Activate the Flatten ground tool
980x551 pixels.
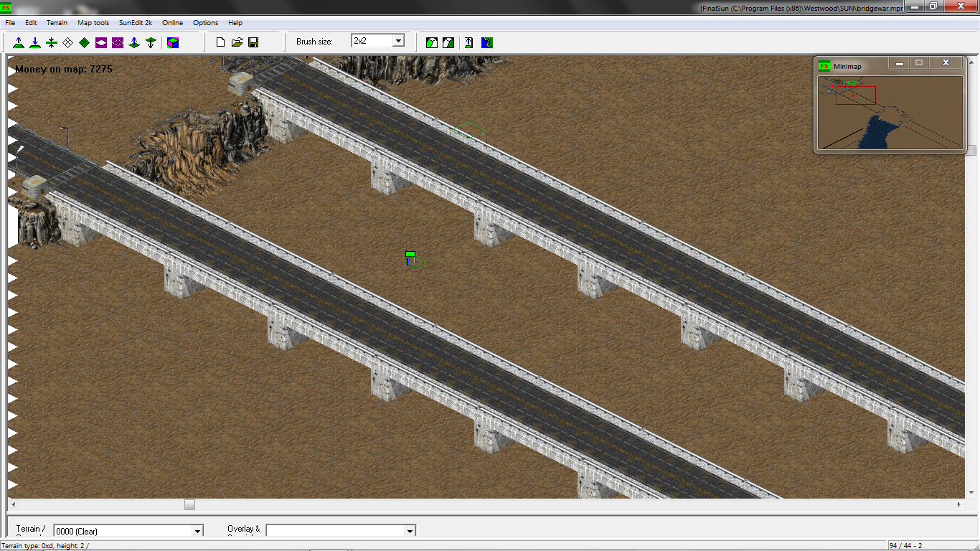(x=52, y=42)
